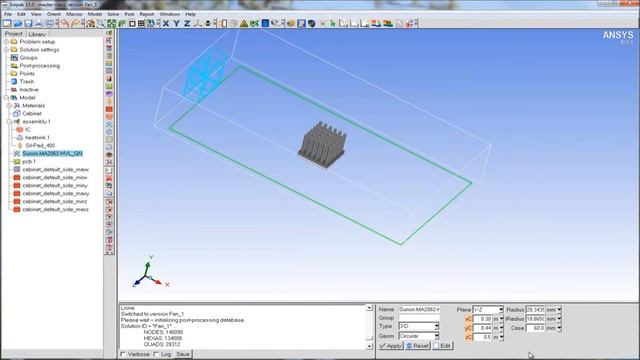Click the Open project toolbar icon
The height and width of the screenshot is (360, 640).
point(18,24)
